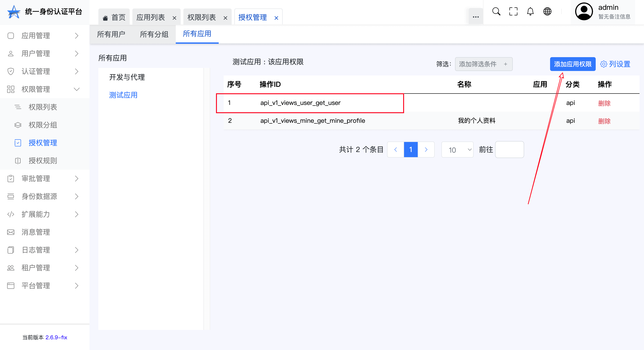Delete the api_v1_views_user_get_user permission row
The image size is (644, 350).
click(604, 103)
